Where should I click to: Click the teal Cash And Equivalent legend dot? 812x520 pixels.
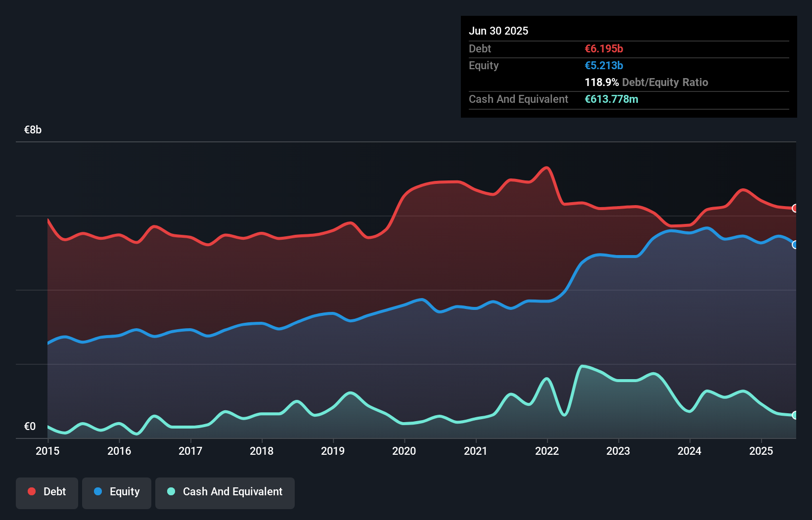click(170, 491)
